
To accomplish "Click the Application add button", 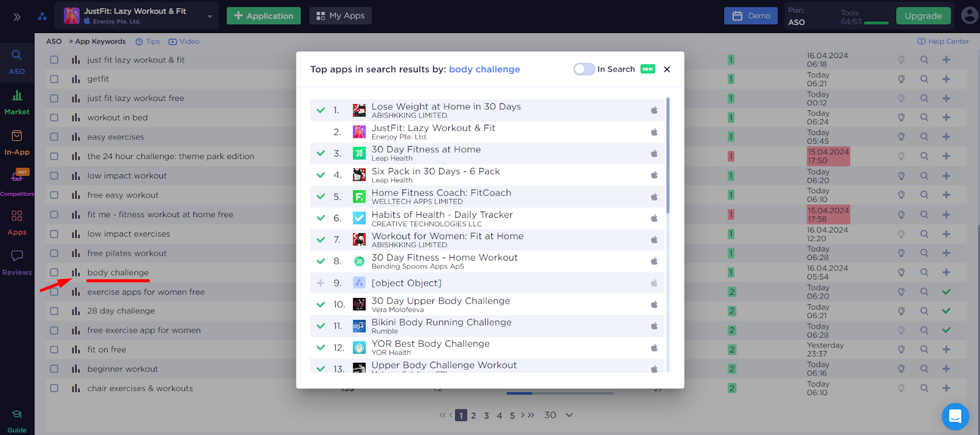I will click(x=263, y=16).
